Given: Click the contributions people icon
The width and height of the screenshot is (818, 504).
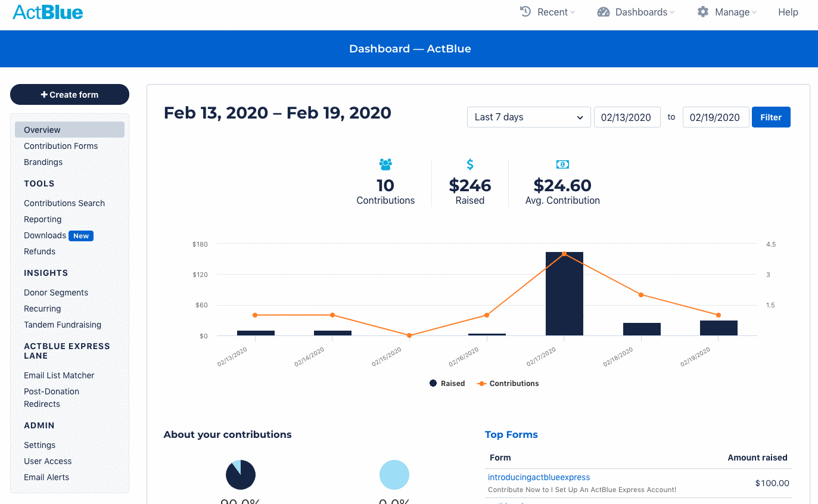Looking at the screenshot, I should (385, 164).
